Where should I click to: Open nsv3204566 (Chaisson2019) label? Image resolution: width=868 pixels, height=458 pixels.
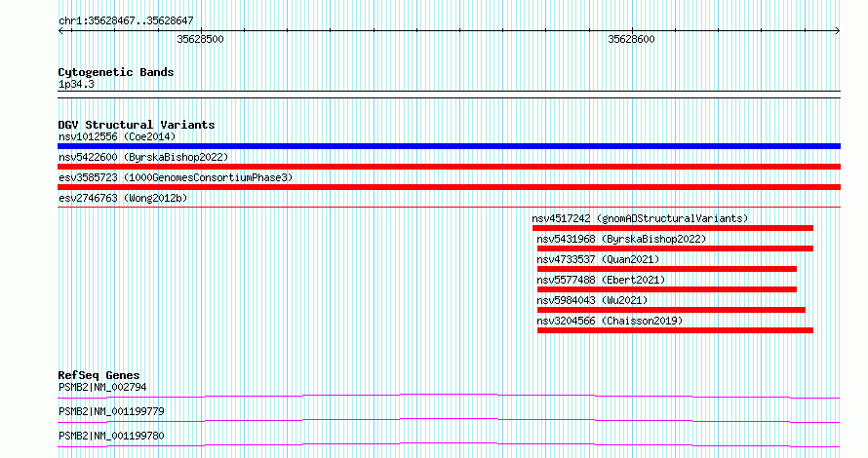point(610,321)
